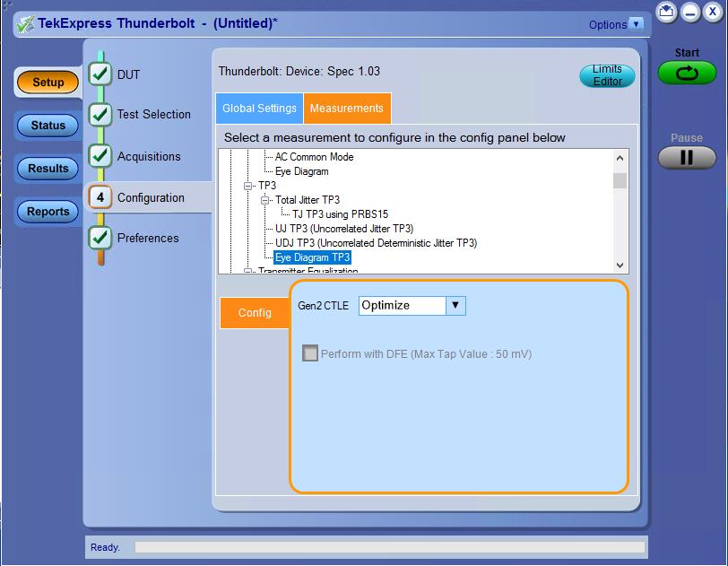Open the Options dropdown arrow
The width and height of the screenshot is (728, 566).
pyautogui.click(x=636, y=24)
